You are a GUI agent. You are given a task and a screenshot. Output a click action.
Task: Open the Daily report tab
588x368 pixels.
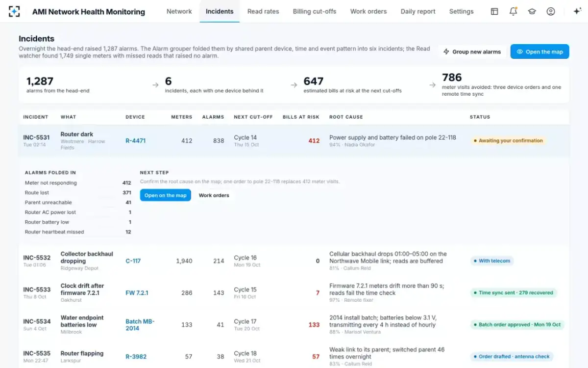(x=418, y=11)
